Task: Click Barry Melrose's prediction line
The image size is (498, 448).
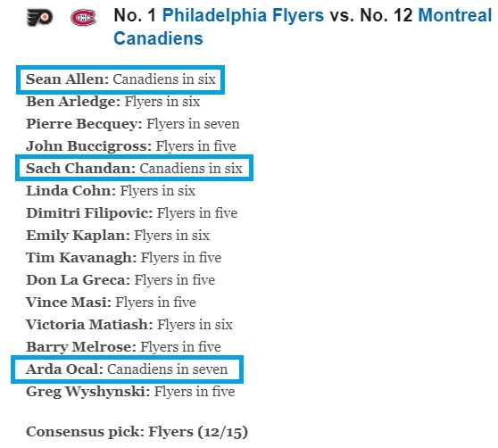Action: (x=123, y=347)
